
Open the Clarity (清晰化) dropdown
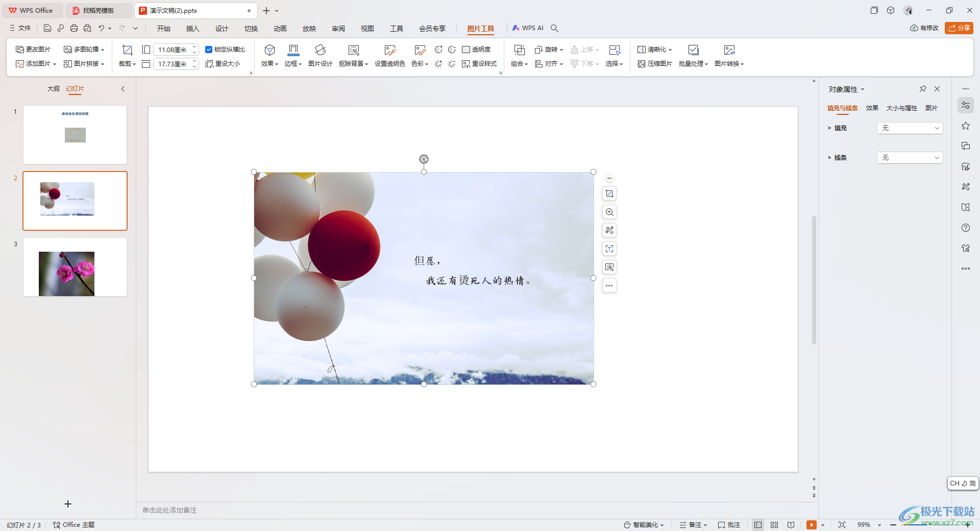(x=655, y=50)
